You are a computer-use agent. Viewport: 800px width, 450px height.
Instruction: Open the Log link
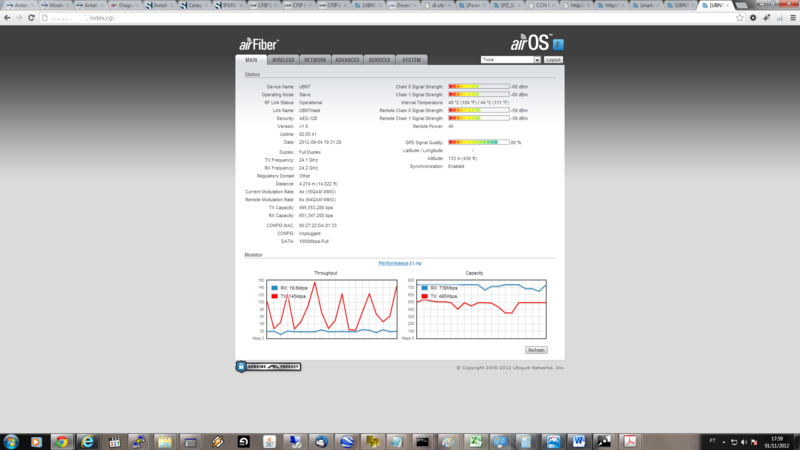coord(417,263)
